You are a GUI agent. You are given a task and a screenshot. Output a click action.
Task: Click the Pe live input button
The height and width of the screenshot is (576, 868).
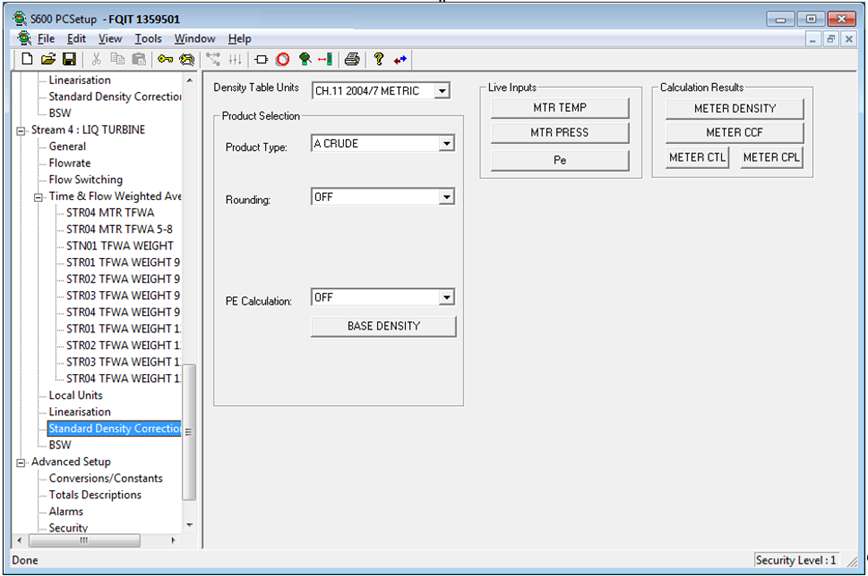[560, 160]
